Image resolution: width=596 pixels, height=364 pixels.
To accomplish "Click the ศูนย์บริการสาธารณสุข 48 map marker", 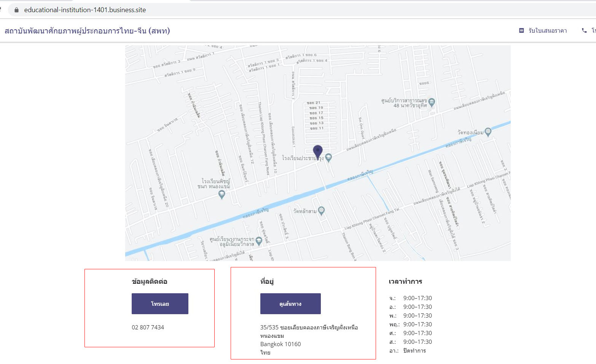I will point(432,102).
